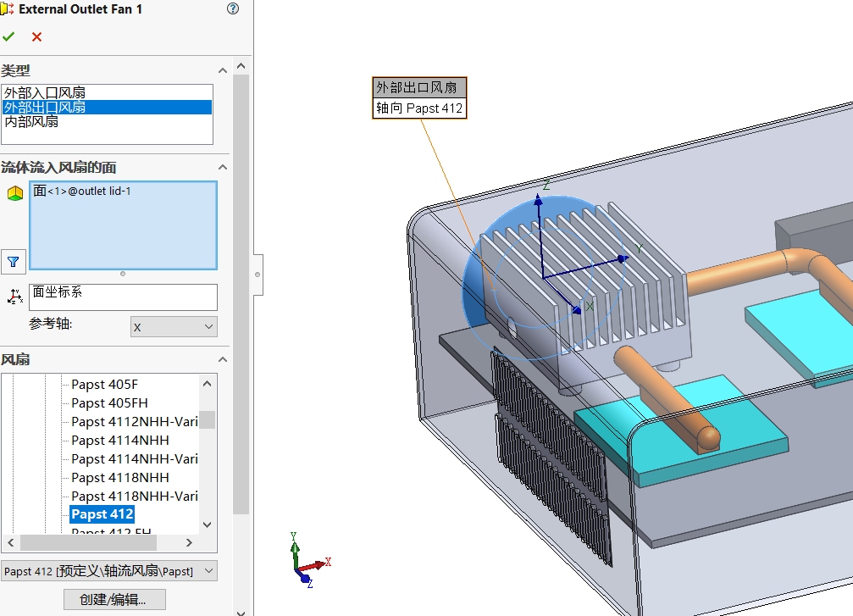This screenshot has width=853, height=616.
Task: Collapse the 流体流入风扇的面 section
Action: pyautogui.click(x=222, y=167)
